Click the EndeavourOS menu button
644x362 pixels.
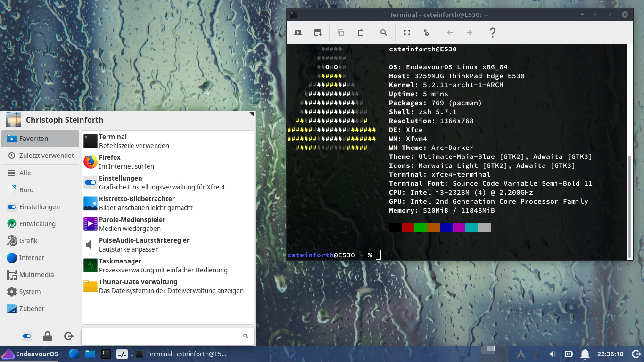point(30,354)
